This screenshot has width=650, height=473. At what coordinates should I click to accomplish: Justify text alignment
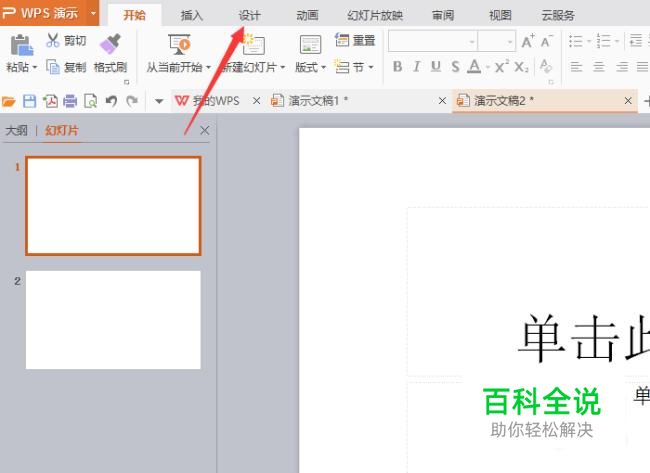tap(643, 67)
